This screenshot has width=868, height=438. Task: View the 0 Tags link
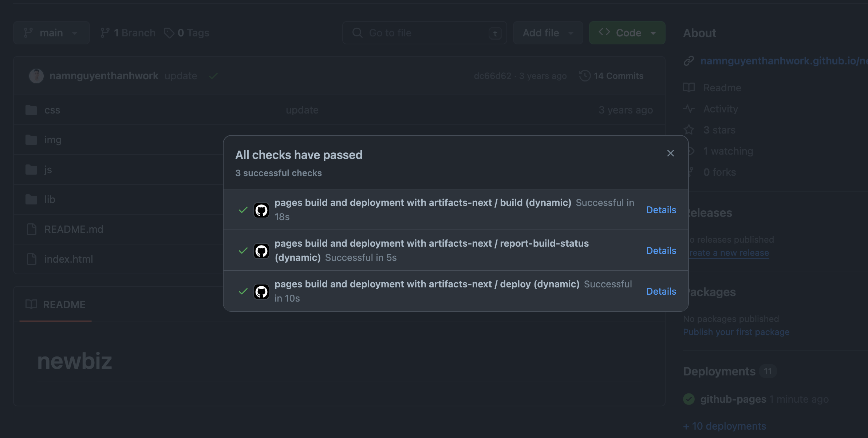point(186,33)
